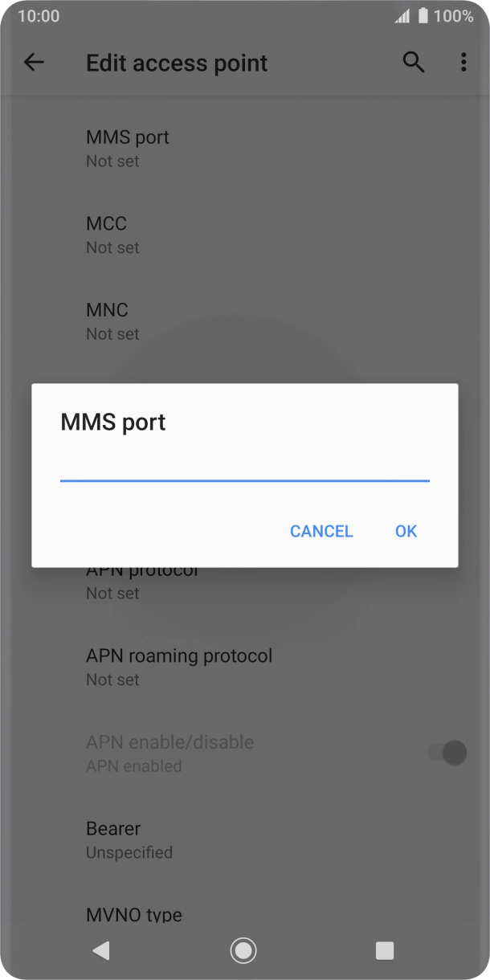This screenshot has width=490, height=980.
Task: Confirm dialog with OK button
Action: pyautogui.click(x=406, y=531)
